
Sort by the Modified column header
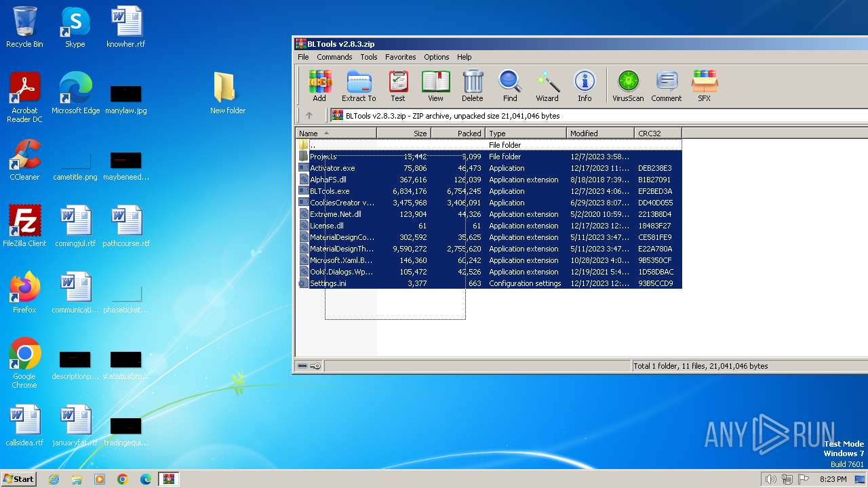[x=600, y=134]
